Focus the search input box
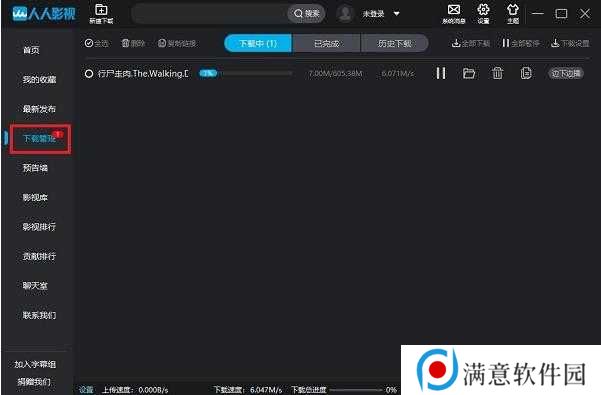Image resolution: width=601 pixels, height=395 pixels. tap(210, 14)
